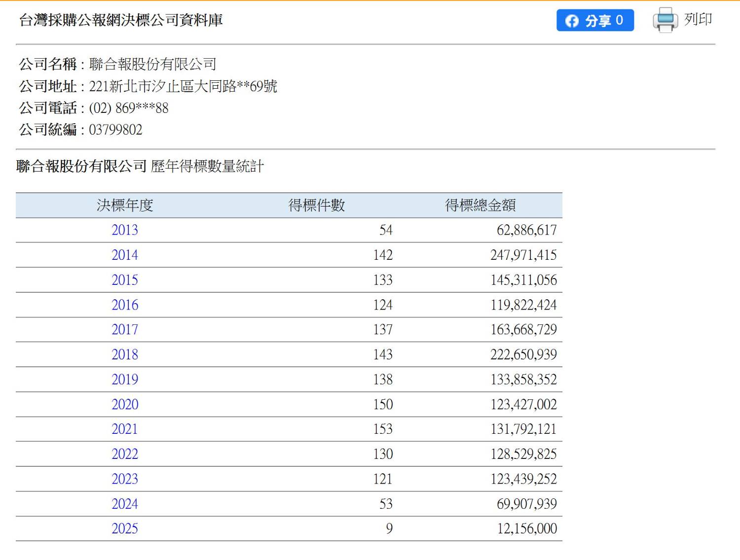The height and width of the screenshot is (560, 740).
Task: Open the 2024 year link
Action: pos(125,504)
